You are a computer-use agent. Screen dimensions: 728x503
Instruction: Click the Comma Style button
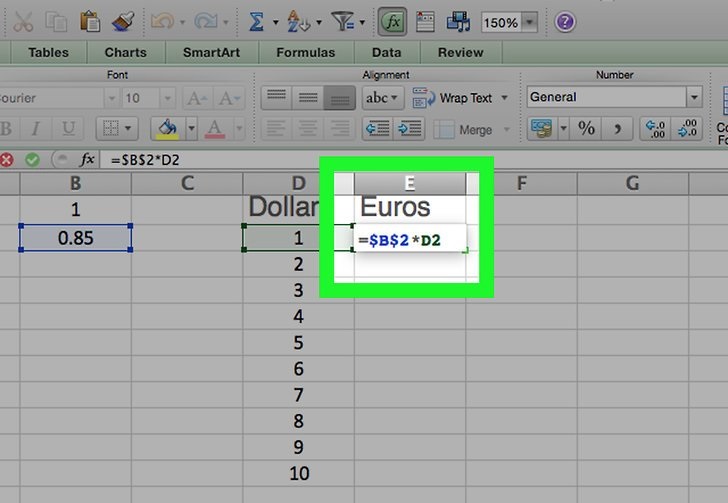tap(617, 129)
